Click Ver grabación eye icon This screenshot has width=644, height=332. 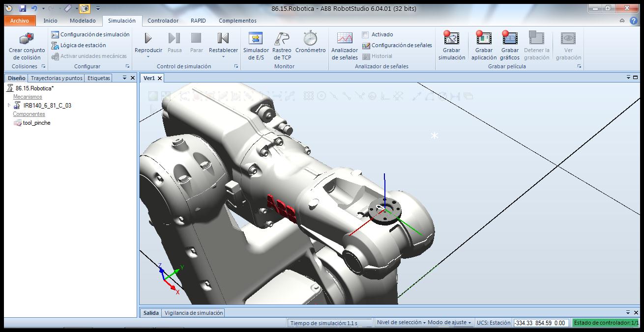[x=568, y=38]
